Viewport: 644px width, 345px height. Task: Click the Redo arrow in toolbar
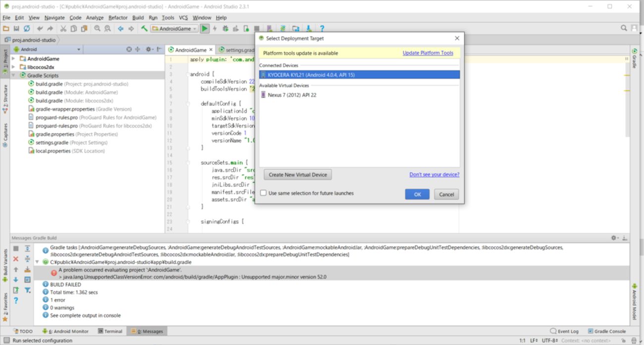(x=50, y=29)
